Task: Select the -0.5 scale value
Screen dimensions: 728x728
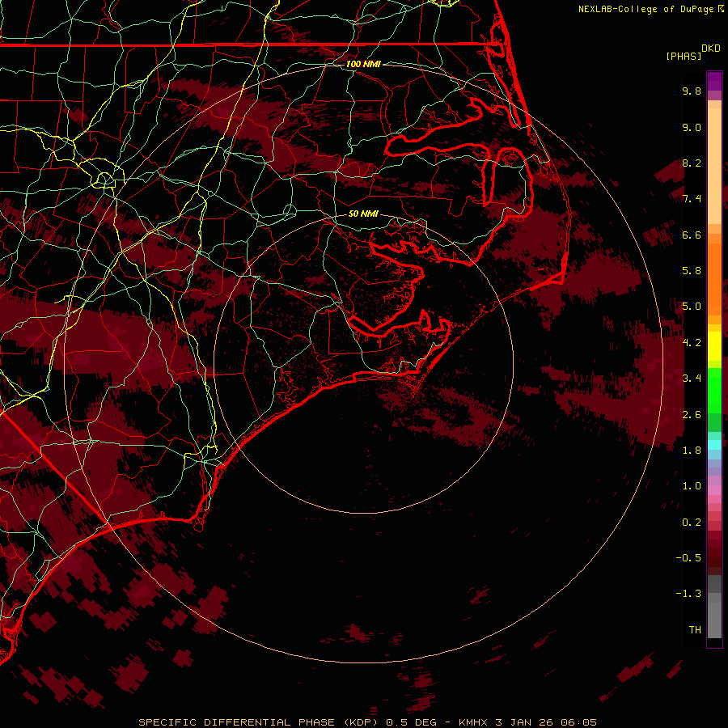Action: (688, 558)
